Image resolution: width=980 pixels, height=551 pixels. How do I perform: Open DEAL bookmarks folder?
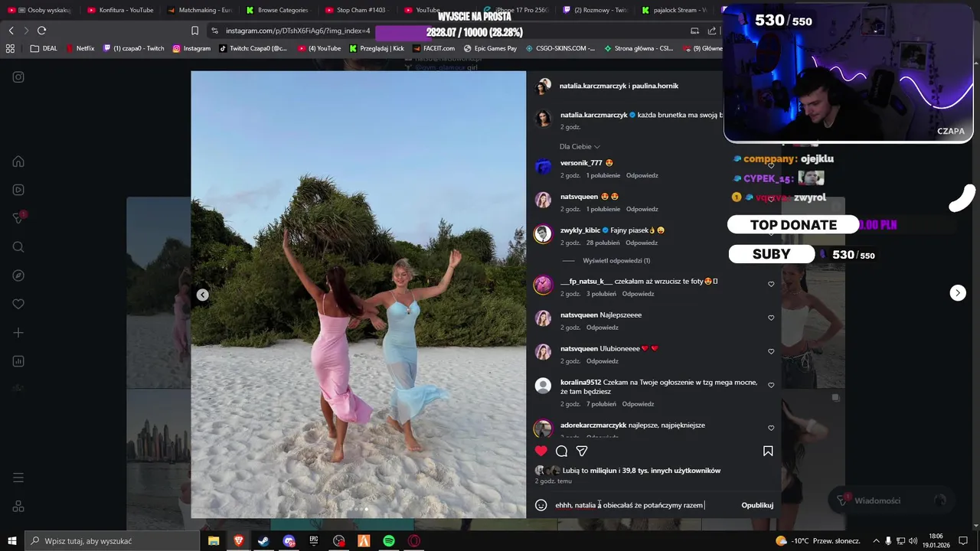(44, 48)
